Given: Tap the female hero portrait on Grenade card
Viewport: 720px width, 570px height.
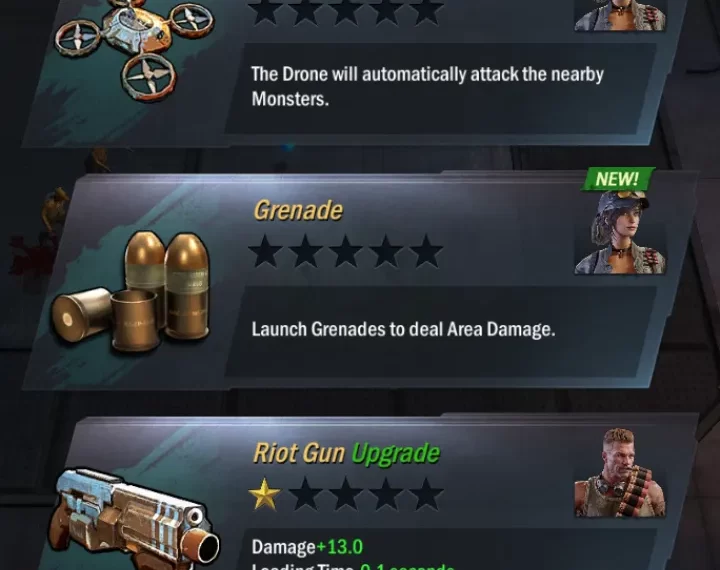Looking at the screenshot, I should (620, 232).
